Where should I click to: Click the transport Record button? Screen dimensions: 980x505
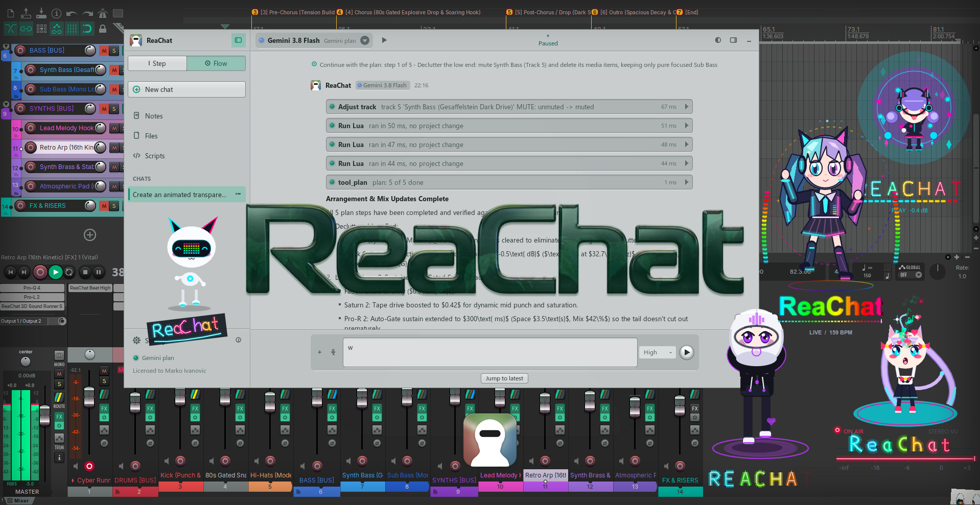coord(40,272)
